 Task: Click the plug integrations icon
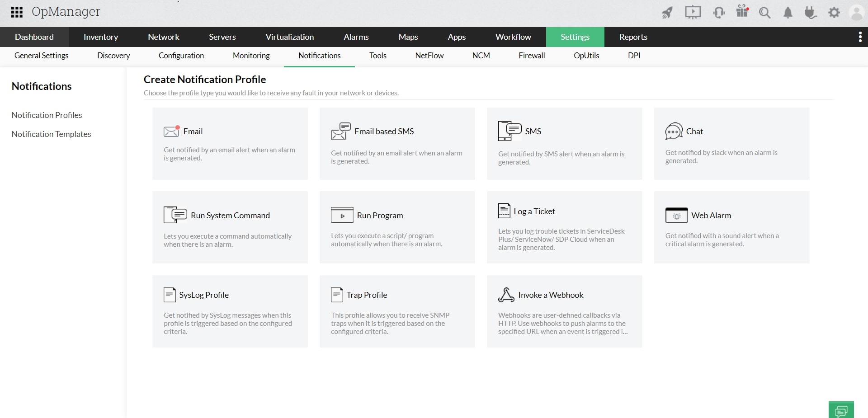810,13
